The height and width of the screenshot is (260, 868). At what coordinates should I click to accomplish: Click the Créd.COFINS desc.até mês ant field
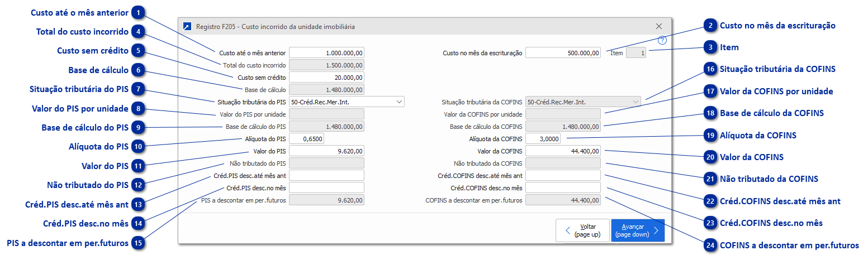point(563,175)
